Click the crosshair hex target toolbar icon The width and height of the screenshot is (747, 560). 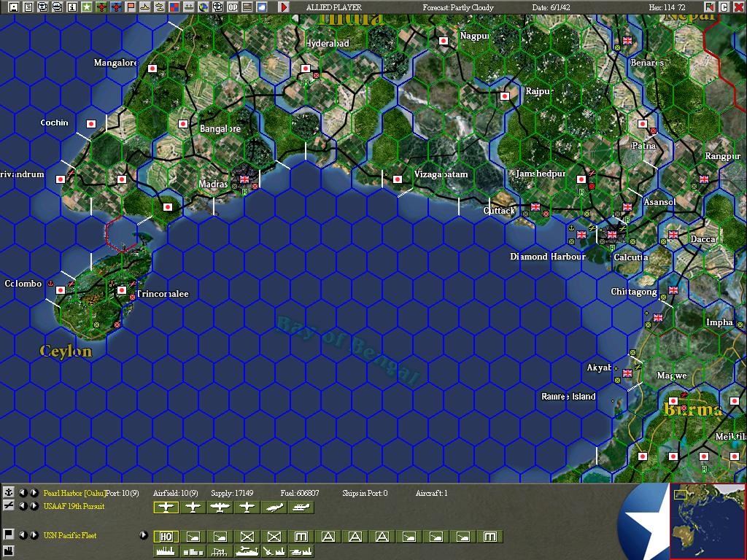[218, 7]
